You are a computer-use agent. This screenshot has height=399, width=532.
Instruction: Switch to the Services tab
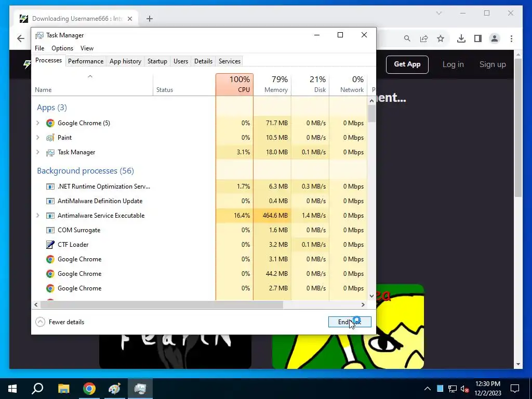pyautogui.click(x=229, y=61)
